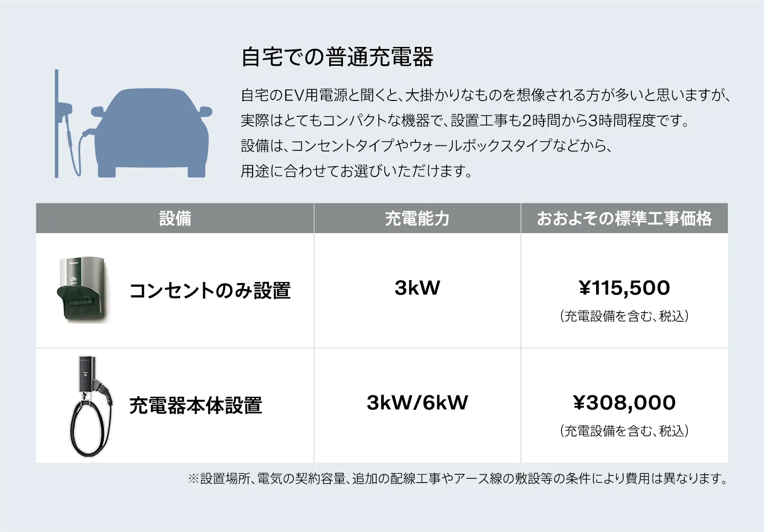Click the 自宅での普通充電器 heading
This screenshot has height=532, width=764.
337,57
